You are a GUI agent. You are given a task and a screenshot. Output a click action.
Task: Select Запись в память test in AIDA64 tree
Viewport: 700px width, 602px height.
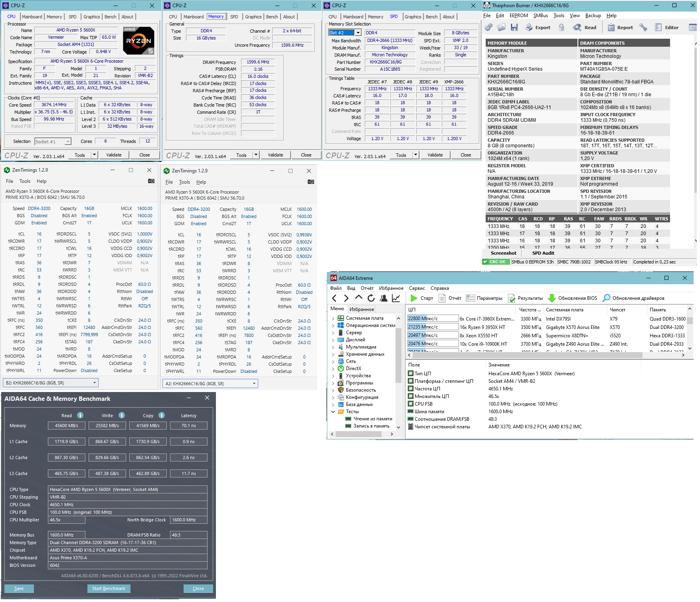(x=371, y=426)
